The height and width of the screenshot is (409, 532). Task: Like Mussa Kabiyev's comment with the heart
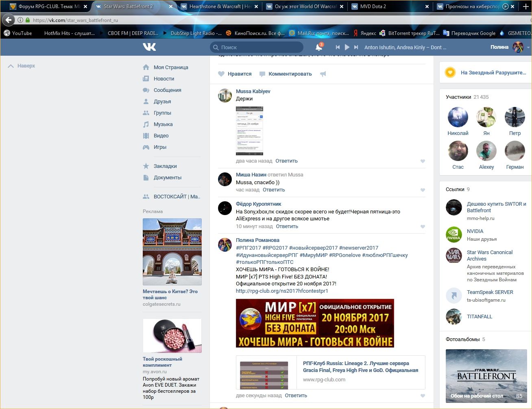click(423, 161)
